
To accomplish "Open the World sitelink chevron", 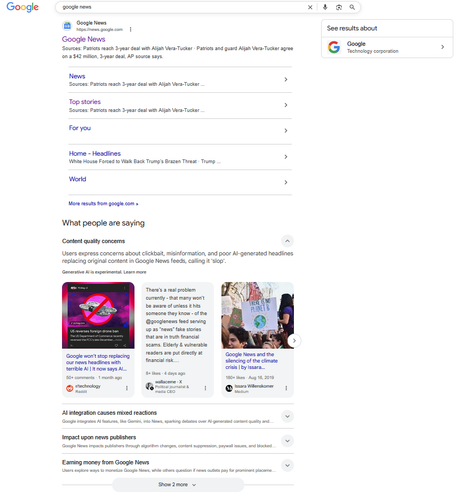I will (286, 182).
